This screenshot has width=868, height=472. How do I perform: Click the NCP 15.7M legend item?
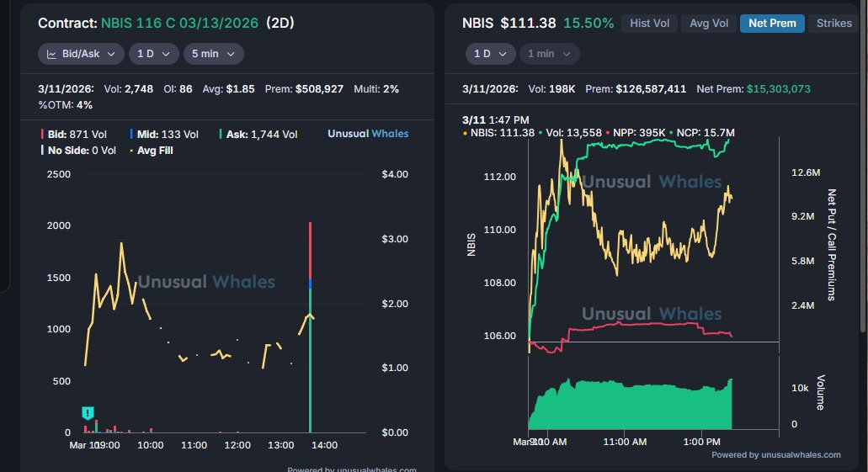click(x=702, y=133)
